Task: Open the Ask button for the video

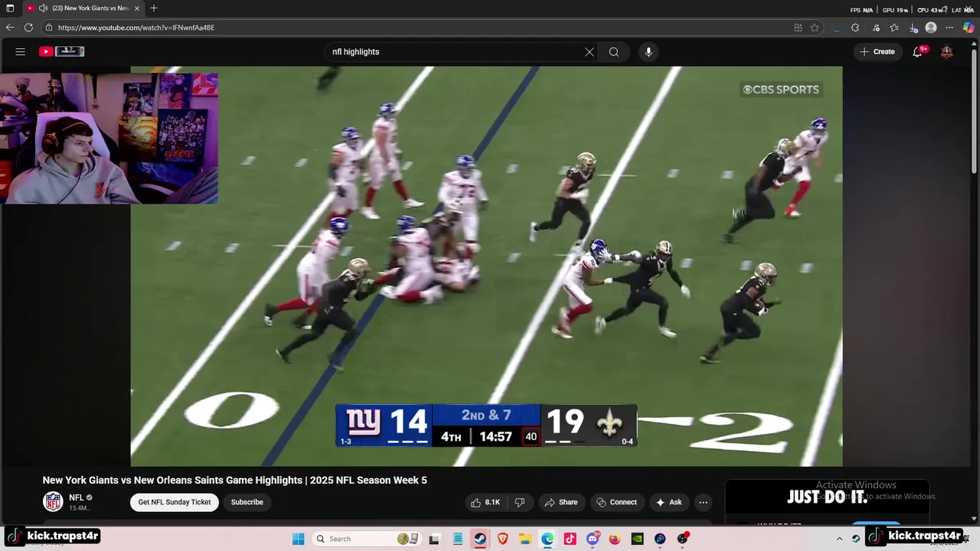Action: point(668,502)
